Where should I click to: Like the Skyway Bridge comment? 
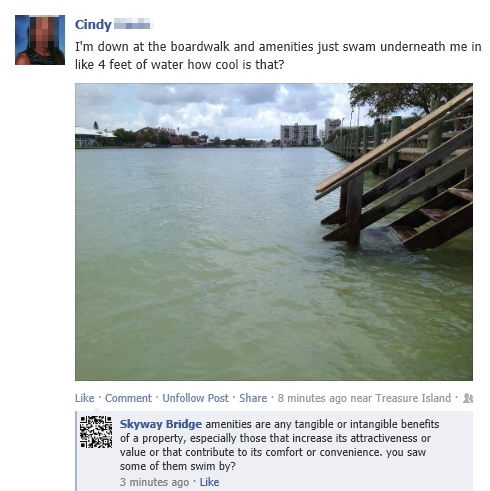tap(209, 482)
